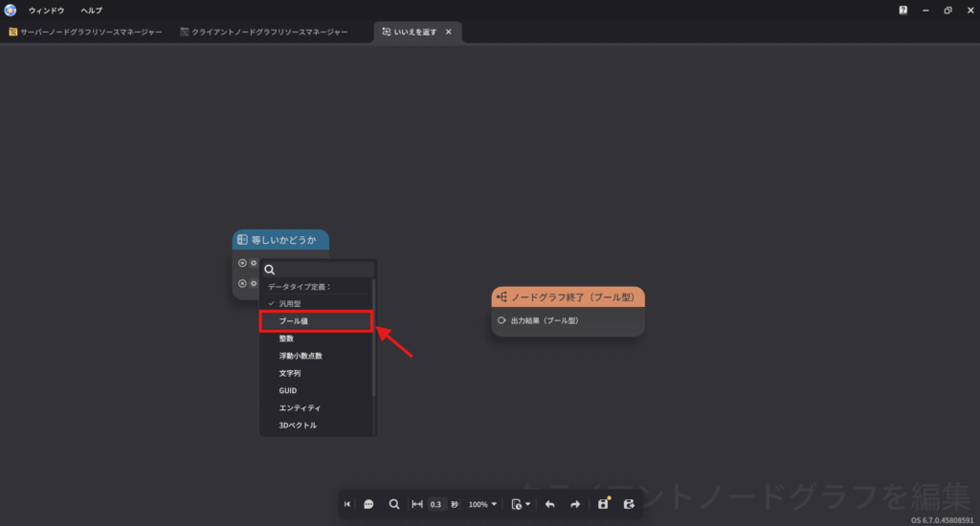Open the ウィンドウ menu
Image resolution: width=980 pixels, height=526 pixels.
tap(46, 11)
